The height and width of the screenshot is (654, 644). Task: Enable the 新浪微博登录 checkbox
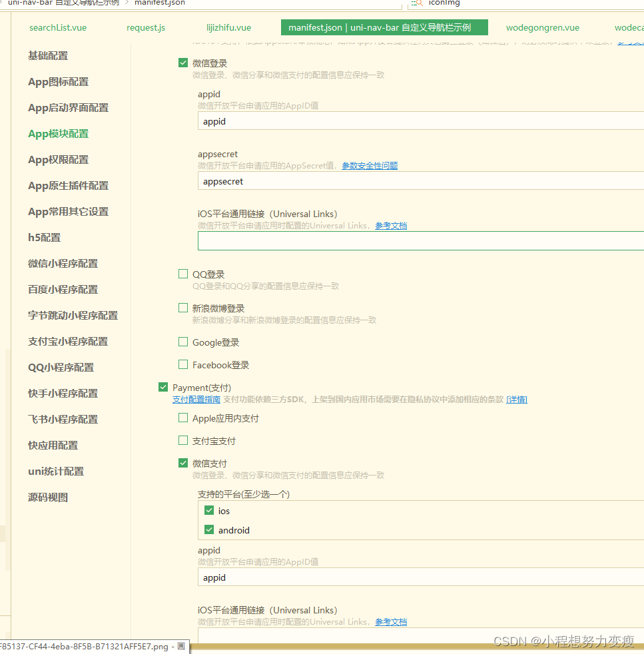point(183,308)
